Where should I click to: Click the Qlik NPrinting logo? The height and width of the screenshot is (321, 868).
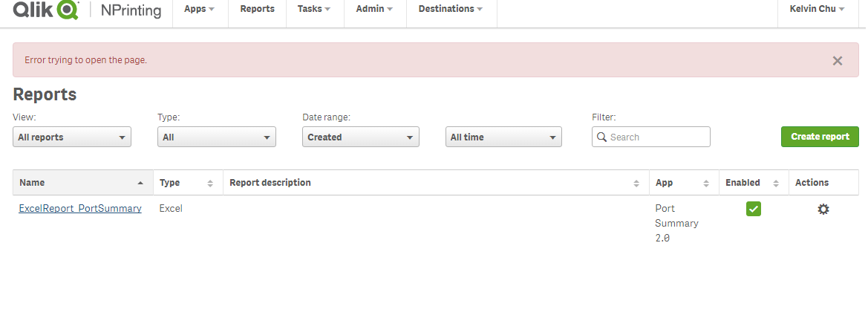(87, 10)
